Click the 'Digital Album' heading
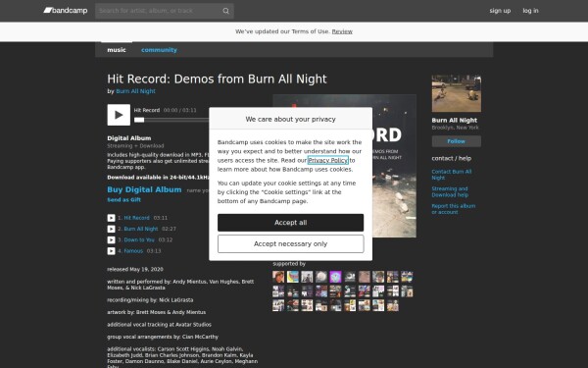Viewport: 588px width, 368px height. [x=129, y=138]
